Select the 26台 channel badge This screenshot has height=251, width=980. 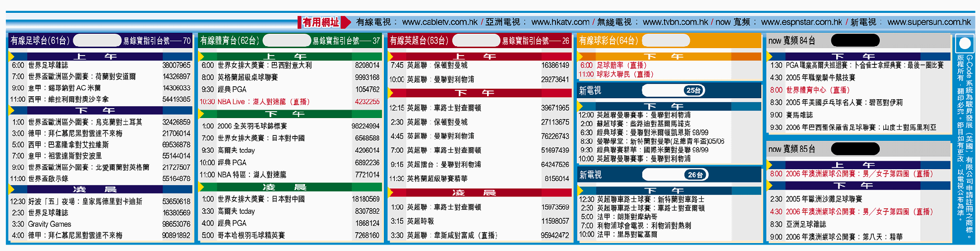(695, 175)
